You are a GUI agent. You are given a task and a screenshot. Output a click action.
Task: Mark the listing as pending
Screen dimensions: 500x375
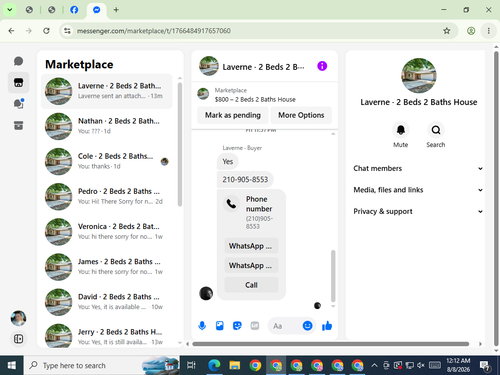tap(233, 115)
